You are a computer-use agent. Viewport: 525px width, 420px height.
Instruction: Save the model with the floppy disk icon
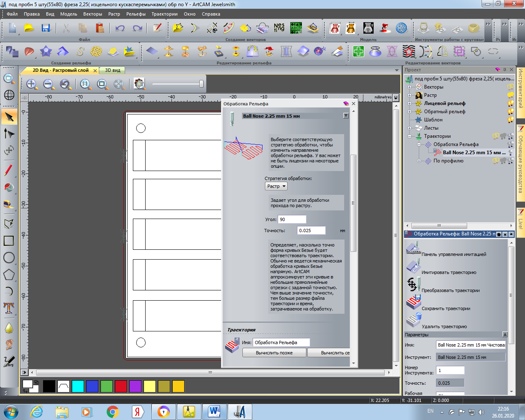(46, 28)
